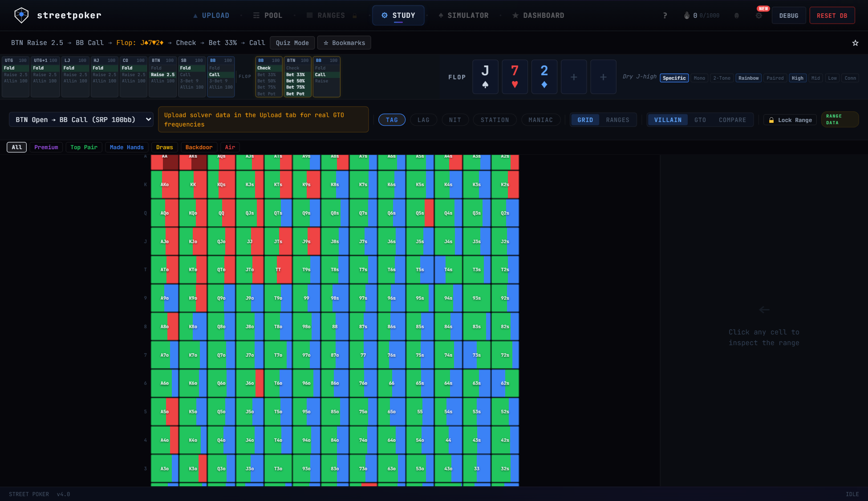The width and height of the screenshot is (868, 501).
Task: Select the Draws hand filter
Action: click(164, 147)
